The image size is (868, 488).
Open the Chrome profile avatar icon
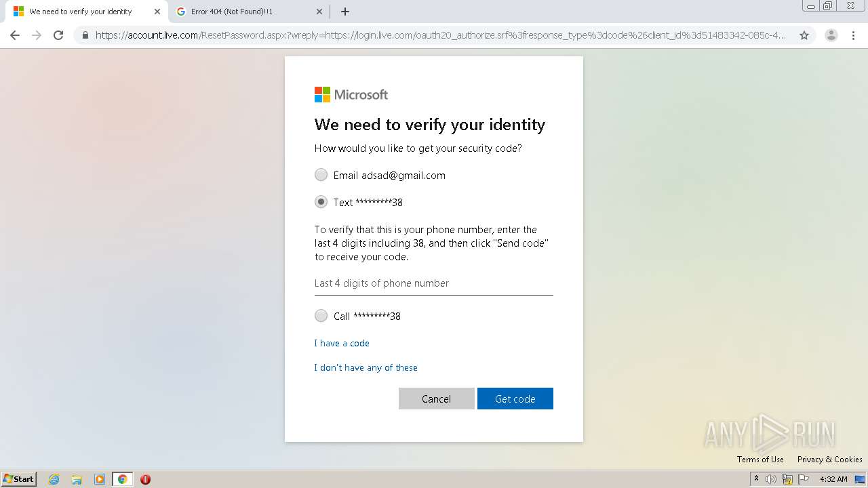[x=831, y=35]
